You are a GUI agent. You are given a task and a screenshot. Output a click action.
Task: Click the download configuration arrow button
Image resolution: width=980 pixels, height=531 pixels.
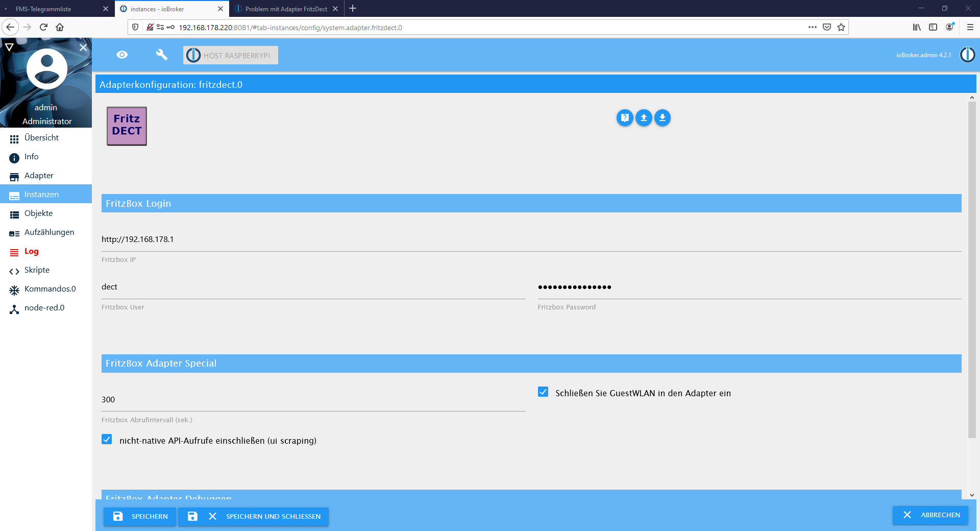pos(663,118)
